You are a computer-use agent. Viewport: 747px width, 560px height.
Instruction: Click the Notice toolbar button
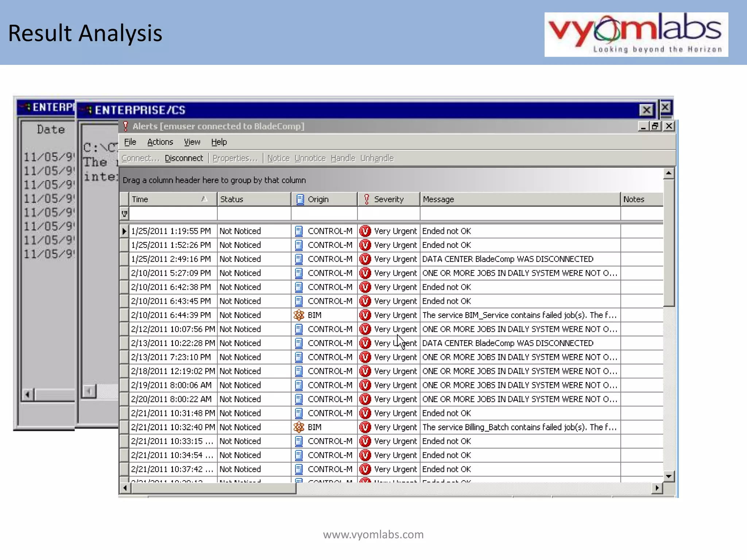pyautogui.click(x=278, y=158)
